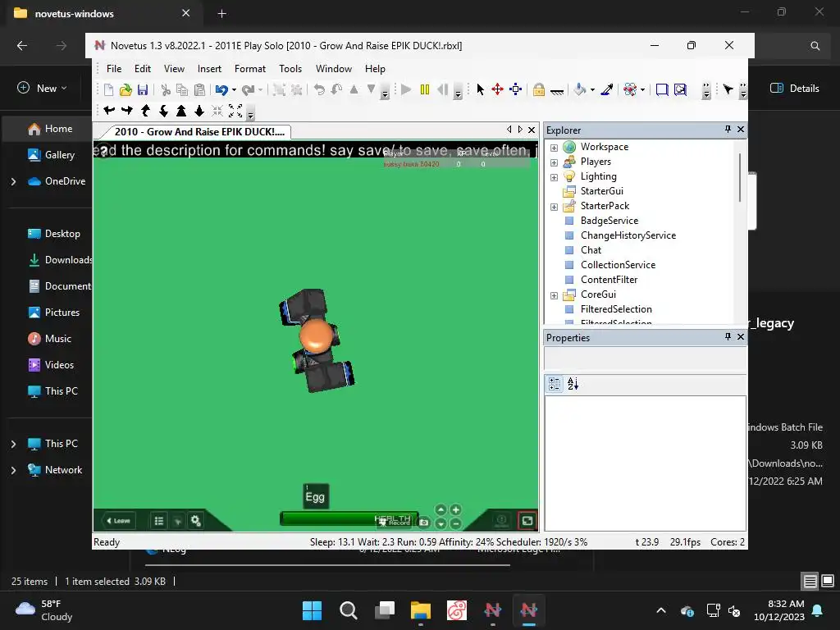840x630 pixels.
Task: Pin the Explorer panel
Action: tap(728, 129)
